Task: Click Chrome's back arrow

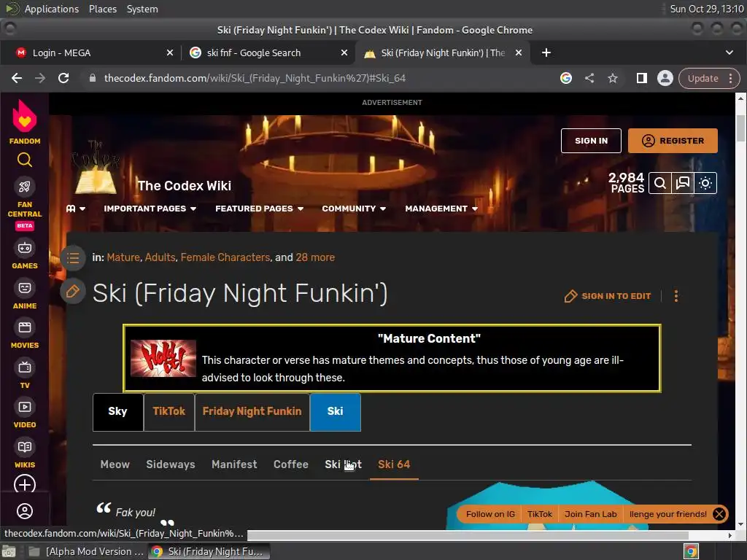Action: click(17, 78)
